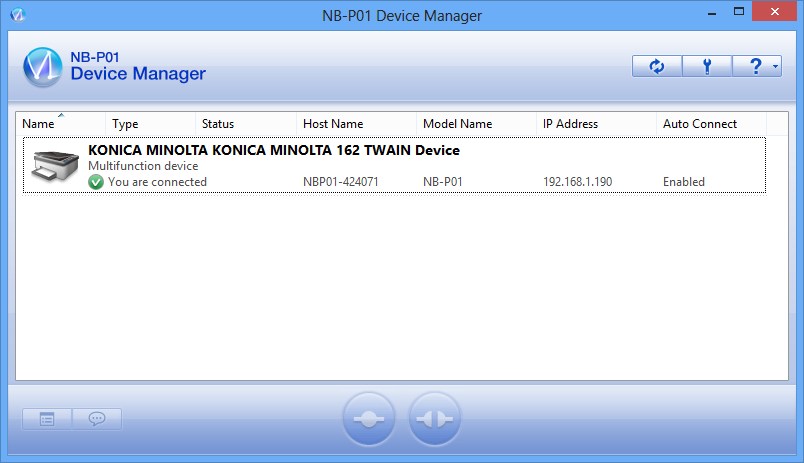The width and height of the screenshot is (804, 463).
Task: Close the NB-P01 Device Manager window
Action: [774, 11]
